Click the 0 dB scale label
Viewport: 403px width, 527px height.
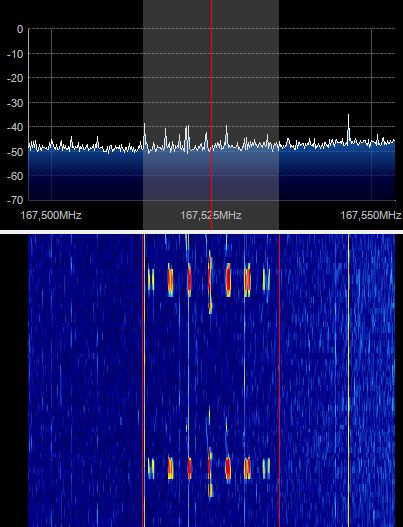click(20, 29)
